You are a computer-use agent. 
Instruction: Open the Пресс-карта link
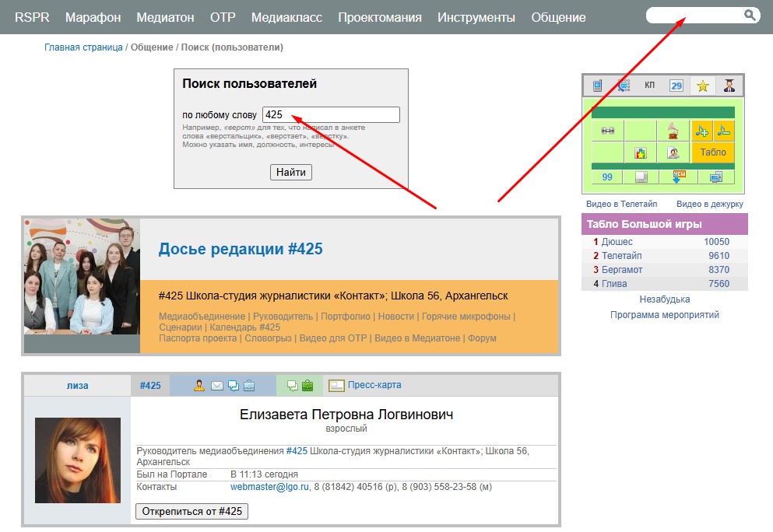click(374, 385)
